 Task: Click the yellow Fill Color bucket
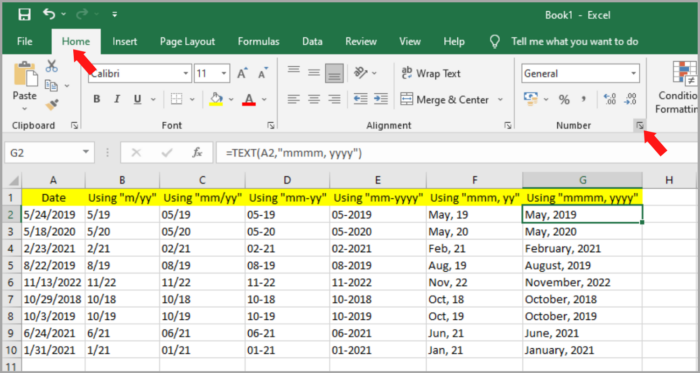click(x=217, y=99)
